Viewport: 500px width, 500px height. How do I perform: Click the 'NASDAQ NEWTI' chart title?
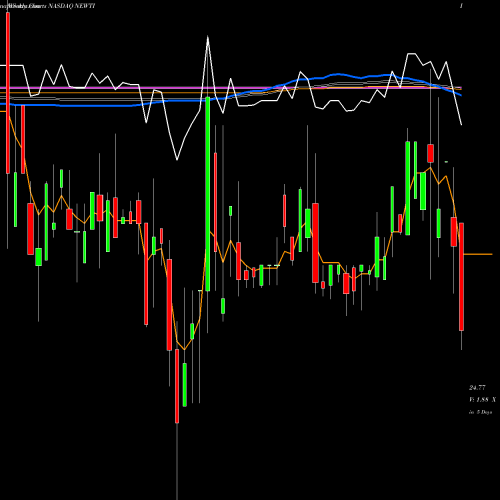pos(72,6)
